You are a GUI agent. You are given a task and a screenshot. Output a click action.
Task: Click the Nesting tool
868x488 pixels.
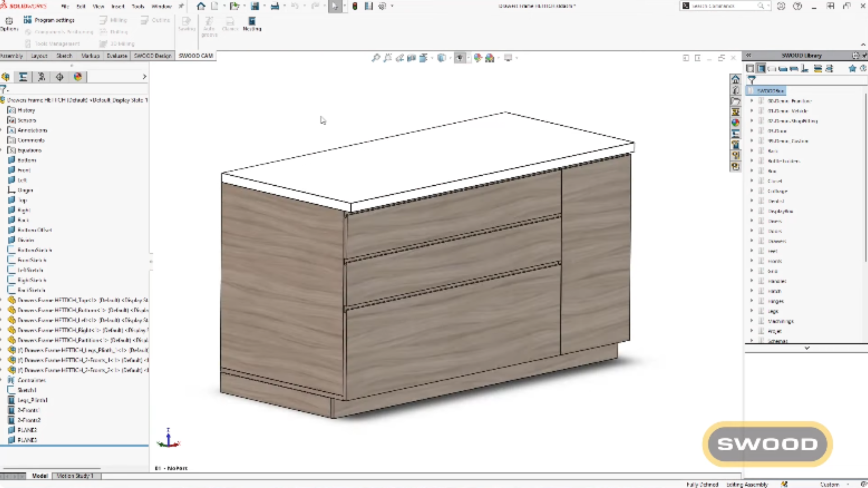coord(252,24)
